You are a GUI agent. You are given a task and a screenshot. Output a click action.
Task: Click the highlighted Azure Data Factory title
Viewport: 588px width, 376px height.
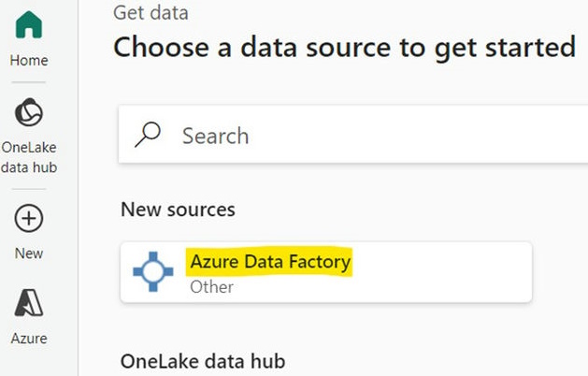tap(270, 262)
